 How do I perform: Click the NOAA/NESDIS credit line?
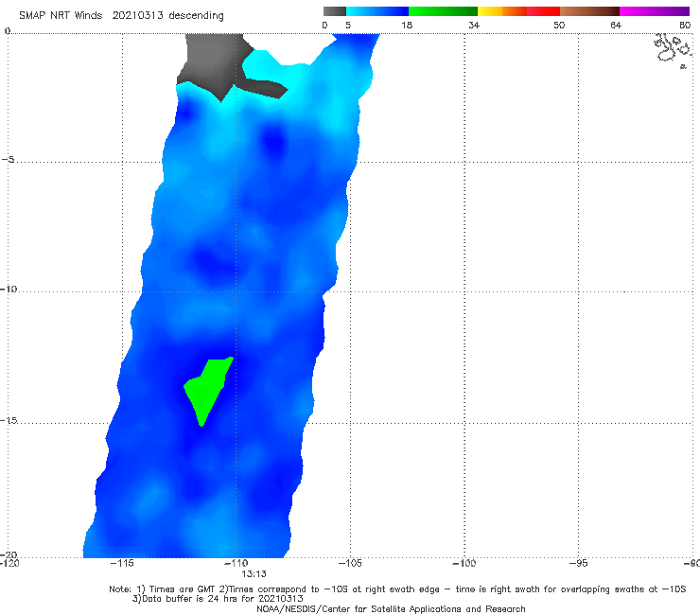[x=391, y=609]
